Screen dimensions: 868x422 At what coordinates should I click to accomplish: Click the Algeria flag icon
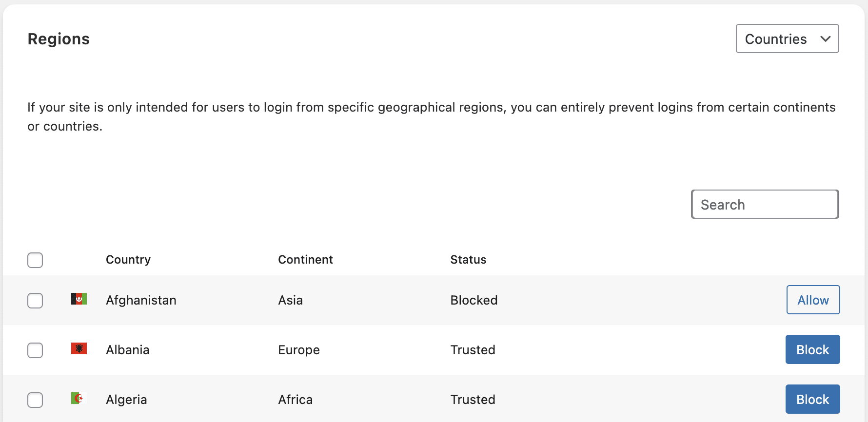pyautogui.click(x=79, y=398)
